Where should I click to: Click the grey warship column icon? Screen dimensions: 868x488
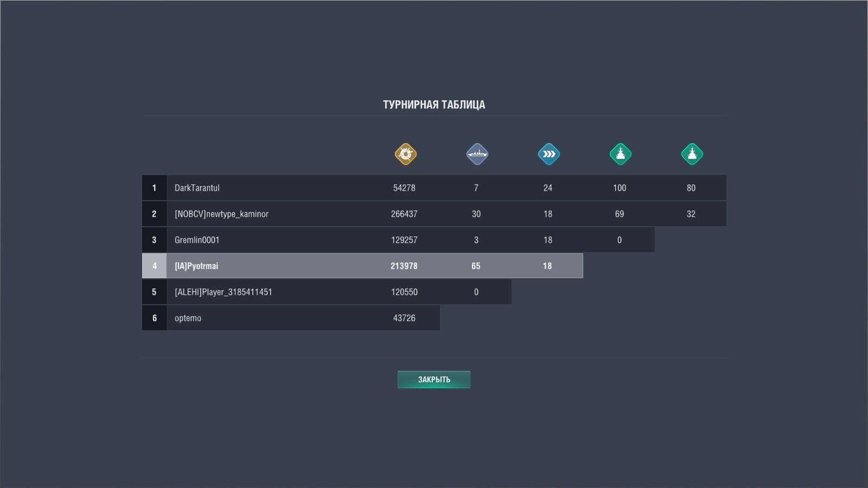[x=477, y=154]
